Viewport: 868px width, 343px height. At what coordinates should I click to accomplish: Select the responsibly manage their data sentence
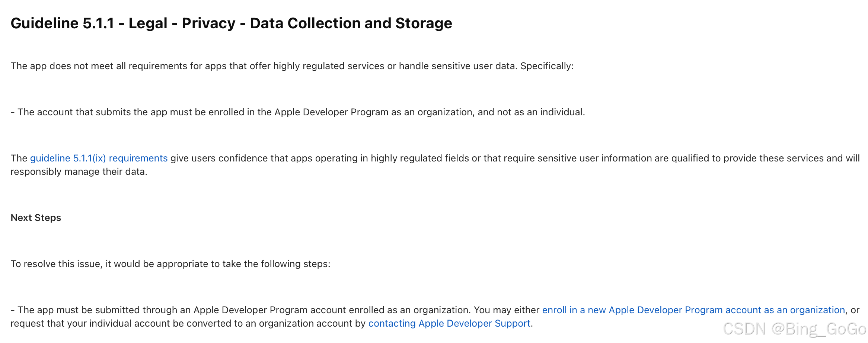[x=79, y=171]
